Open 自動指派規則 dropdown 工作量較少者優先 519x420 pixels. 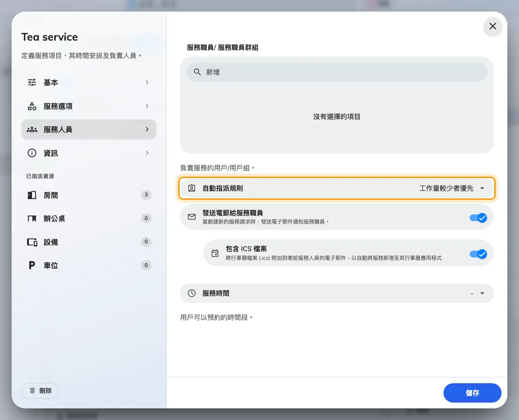point(452,188)
